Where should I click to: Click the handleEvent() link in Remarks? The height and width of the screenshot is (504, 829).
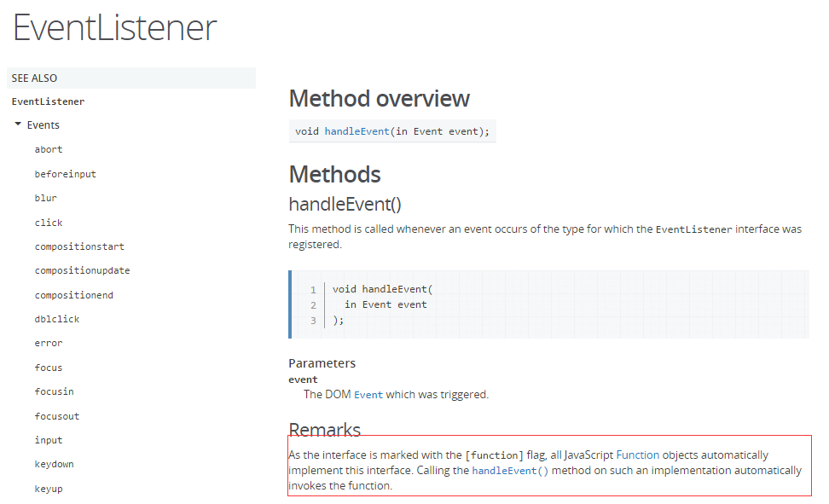[x=510, y=471]
